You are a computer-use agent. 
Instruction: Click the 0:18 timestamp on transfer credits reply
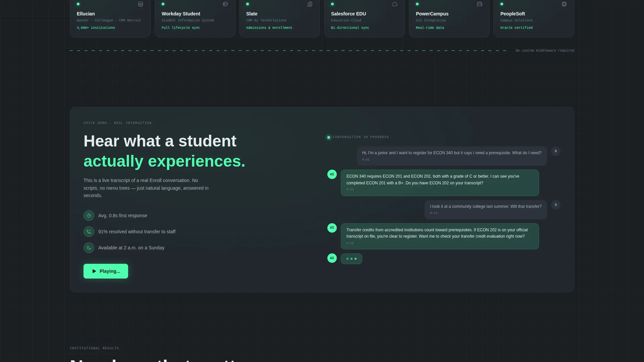350,243
